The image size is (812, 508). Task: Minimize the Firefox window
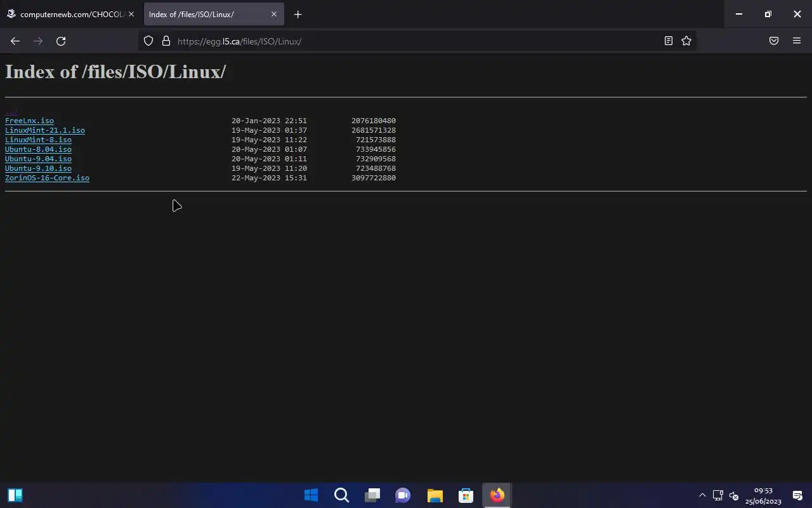tap(739, 14)
